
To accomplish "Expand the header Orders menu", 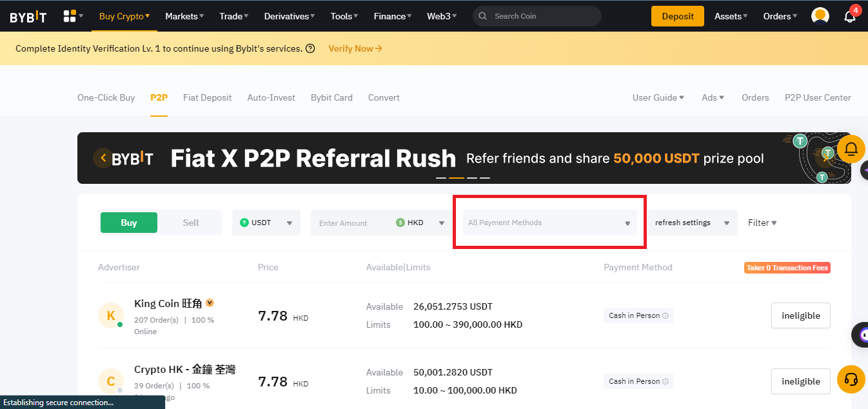I will (780, 16).
